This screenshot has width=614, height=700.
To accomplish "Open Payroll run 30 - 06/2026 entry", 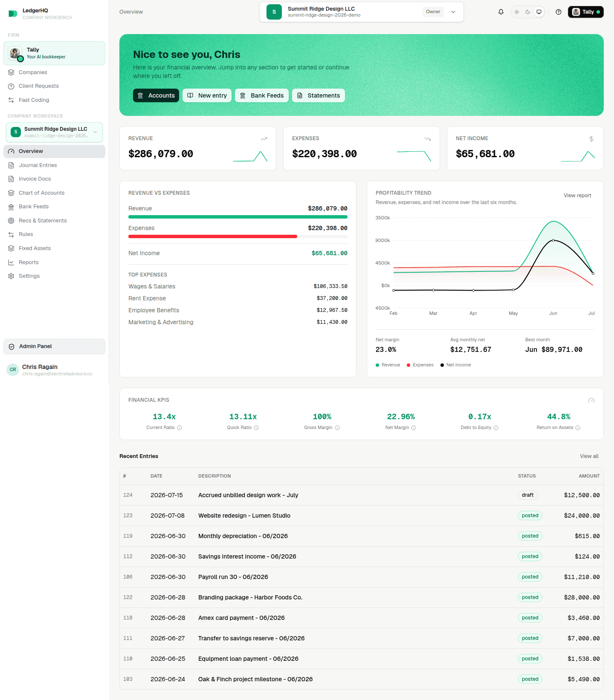I will [x=362, y=577].
